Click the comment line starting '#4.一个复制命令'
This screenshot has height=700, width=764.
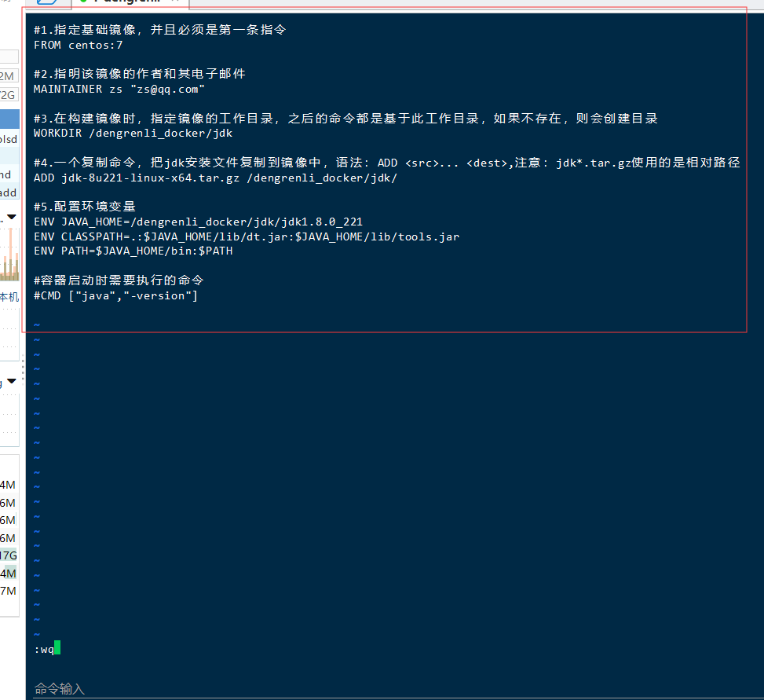(387, 163)
